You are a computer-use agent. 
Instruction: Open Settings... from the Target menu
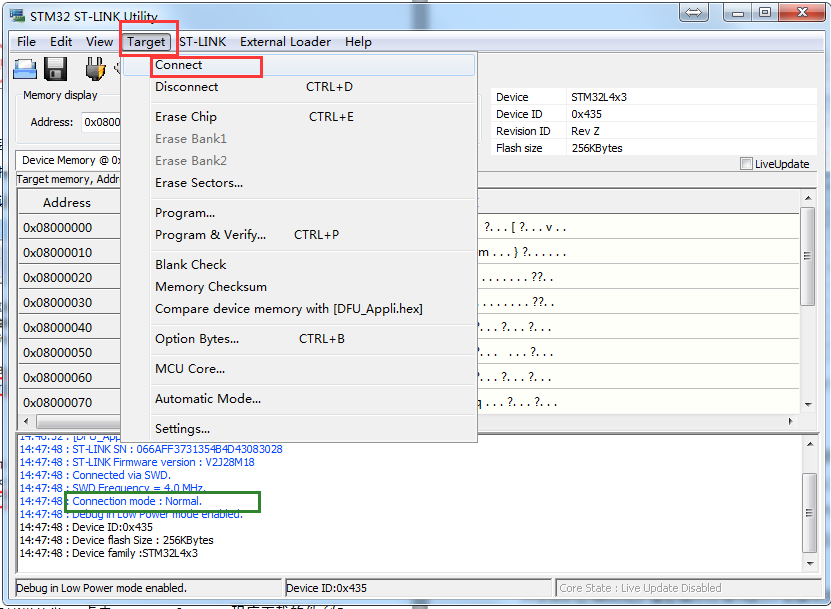[x=299, y=429]
